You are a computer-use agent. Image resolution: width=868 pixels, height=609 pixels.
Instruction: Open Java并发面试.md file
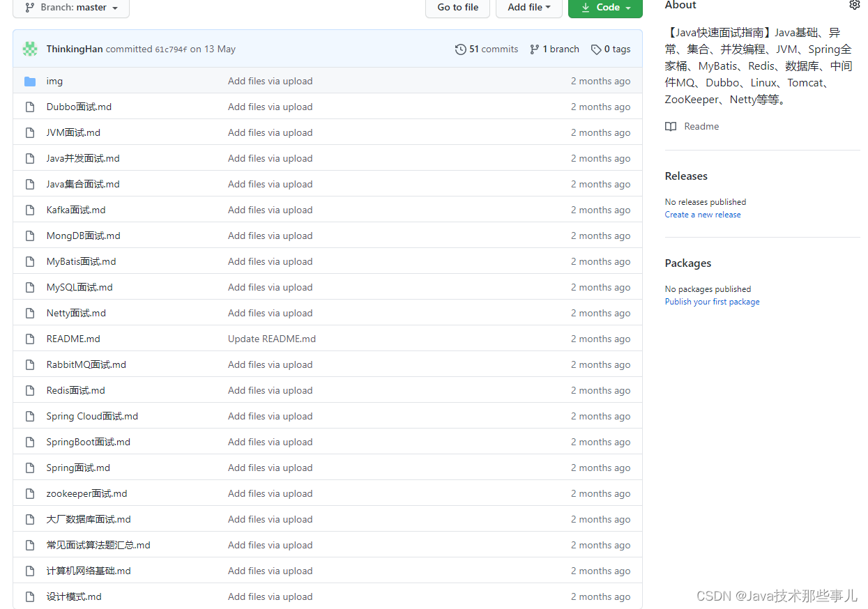[x=83, y=158]
